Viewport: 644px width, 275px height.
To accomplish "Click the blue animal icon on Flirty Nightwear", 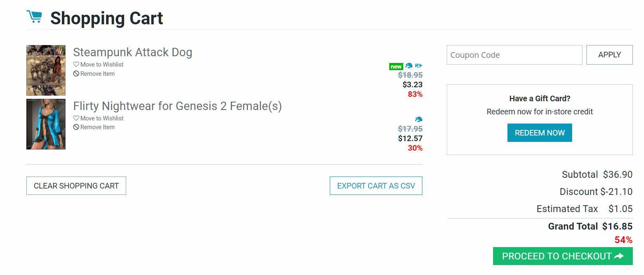I will pyautogui.click(x=418, y=120).
